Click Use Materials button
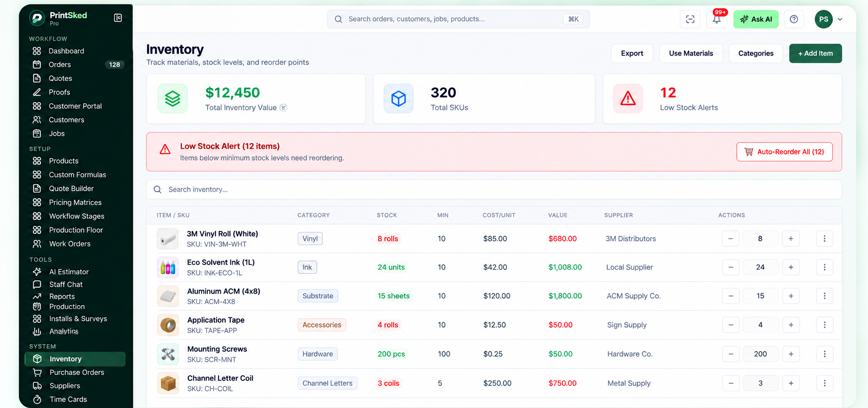The height and width of the screenshot is (408, 868). pos(691,53)
